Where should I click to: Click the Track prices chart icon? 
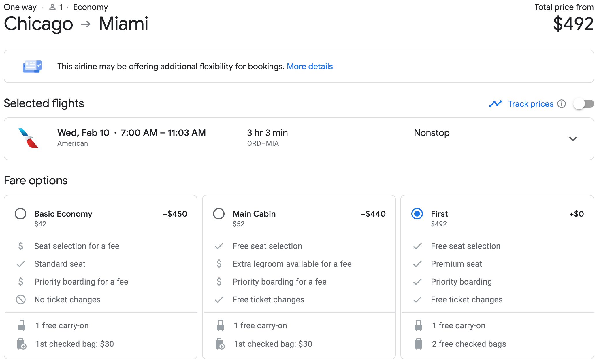tap(496, 104)
